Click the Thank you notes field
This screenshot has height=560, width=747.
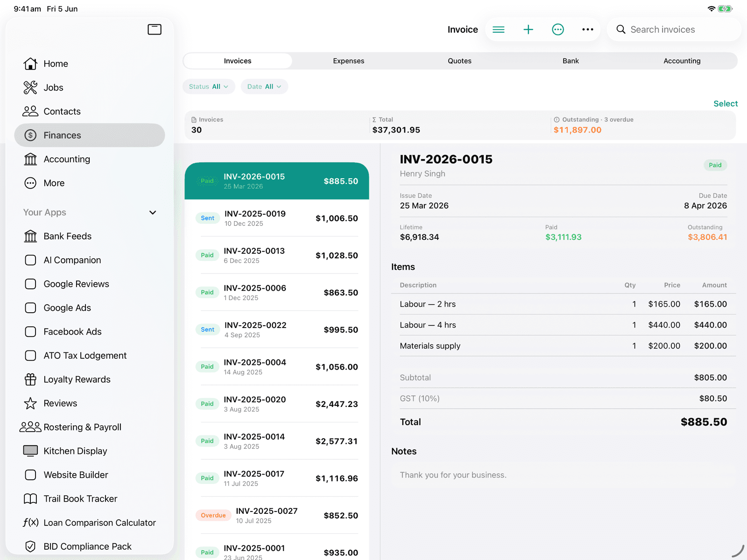pos(564,475)
